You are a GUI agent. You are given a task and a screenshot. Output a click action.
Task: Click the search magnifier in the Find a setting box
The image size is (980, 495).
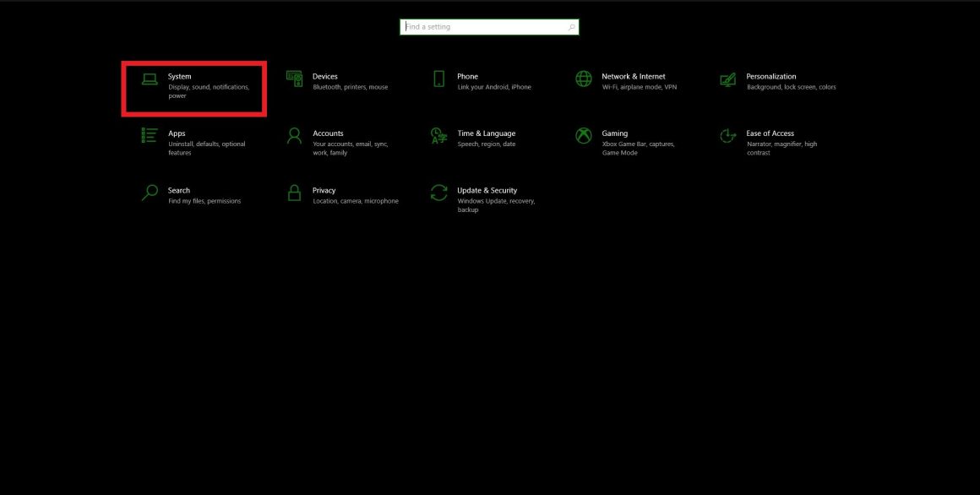[x=571, y=28]
